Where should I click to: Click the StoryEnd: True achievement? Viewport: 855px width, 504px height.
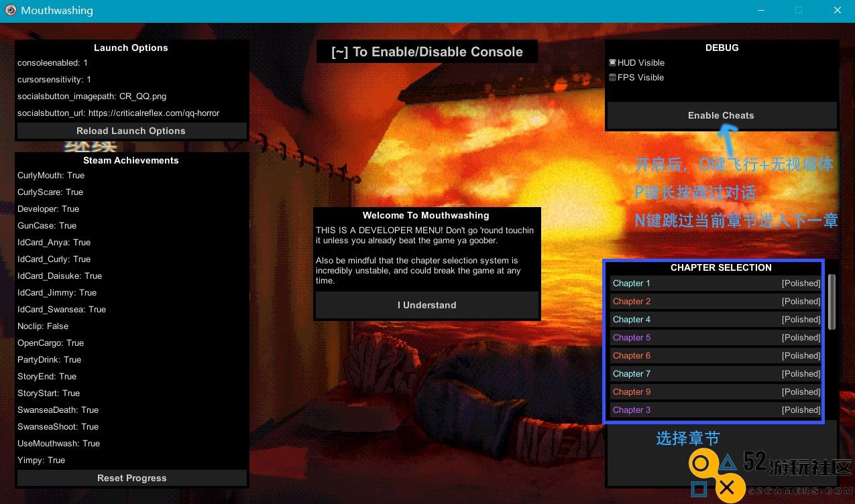[47, 376]
